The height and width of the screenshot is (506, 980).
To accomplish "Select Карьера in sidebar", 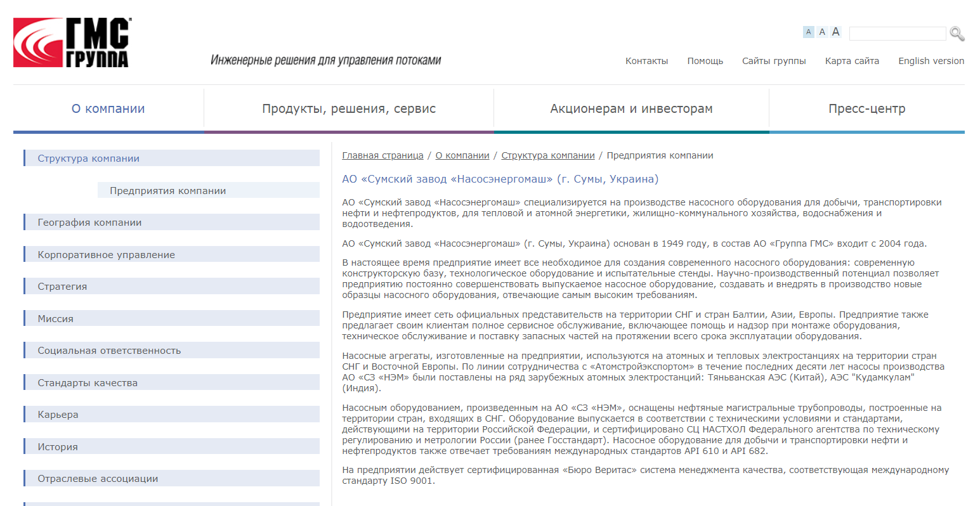I will point(171,414).
